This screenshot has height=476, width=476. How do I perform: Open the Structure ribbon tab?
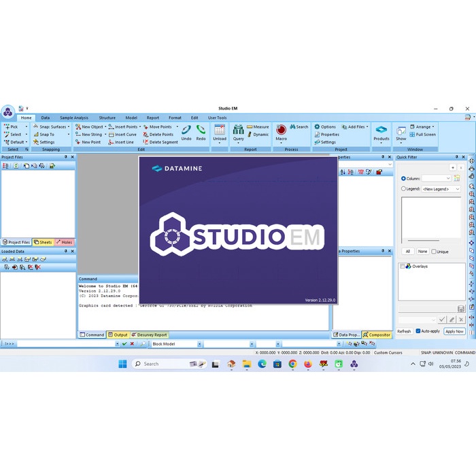(x=107, y=118)
